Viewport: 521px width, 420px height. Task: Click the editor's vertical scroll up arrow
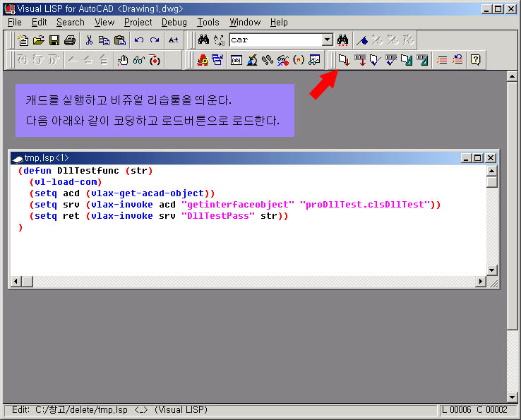[x=491, y=171]
